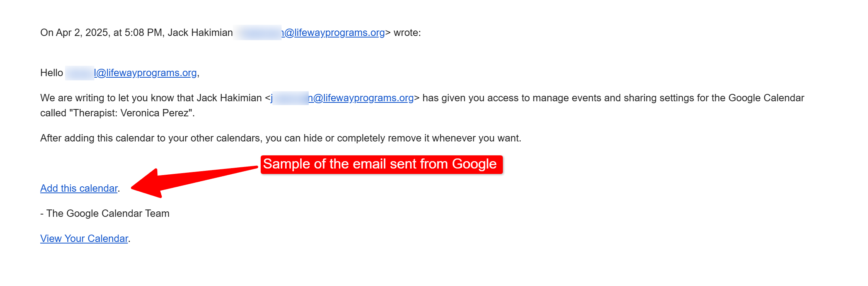This screenshot has width=868, height=286.
Task: Click the sender email link before "wrote:"
Action: (333, 32)
